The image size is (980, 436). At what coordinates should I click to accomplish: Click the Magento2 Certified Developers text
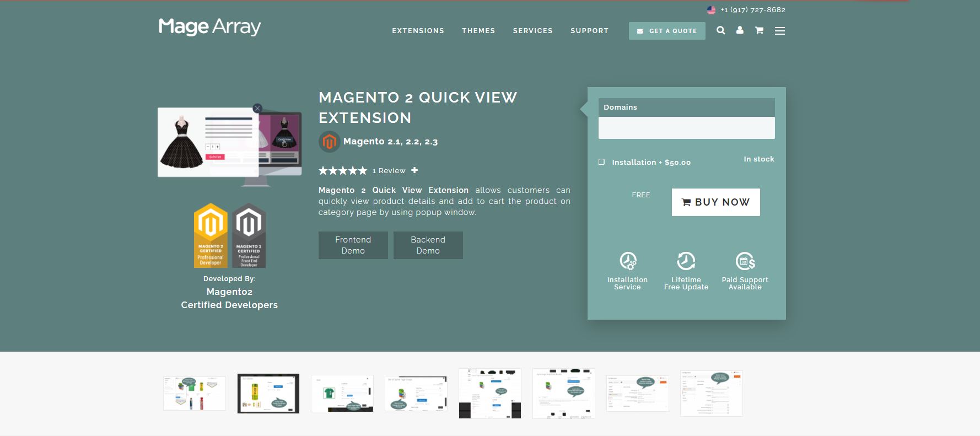[x=229, y=298]
